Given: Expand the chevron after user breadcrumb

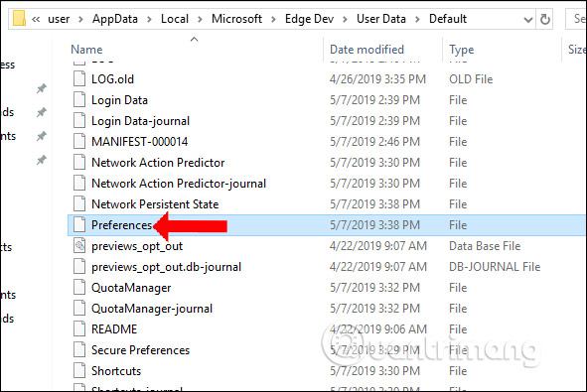Looking at the screenshot, I should click(x=80, y=19).
